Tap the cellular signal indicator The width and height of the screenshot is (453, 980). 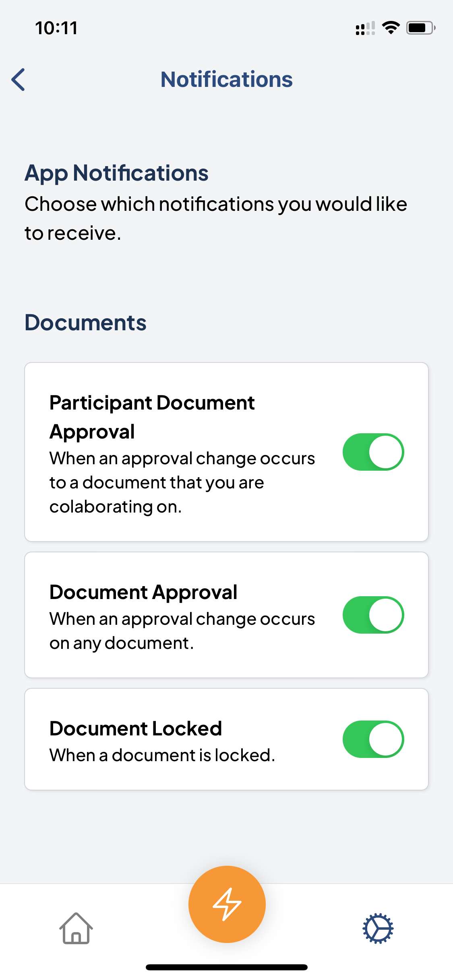click(365, 28)
